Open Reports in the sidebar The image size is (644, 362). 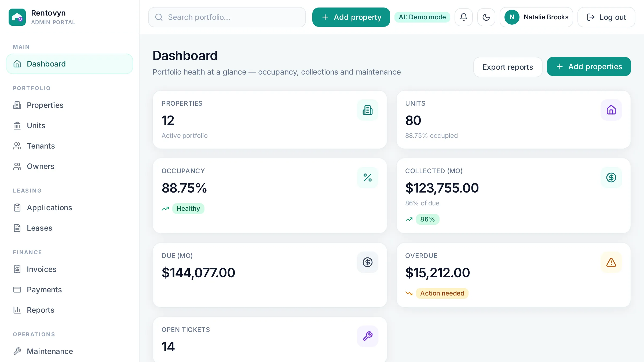69,310
